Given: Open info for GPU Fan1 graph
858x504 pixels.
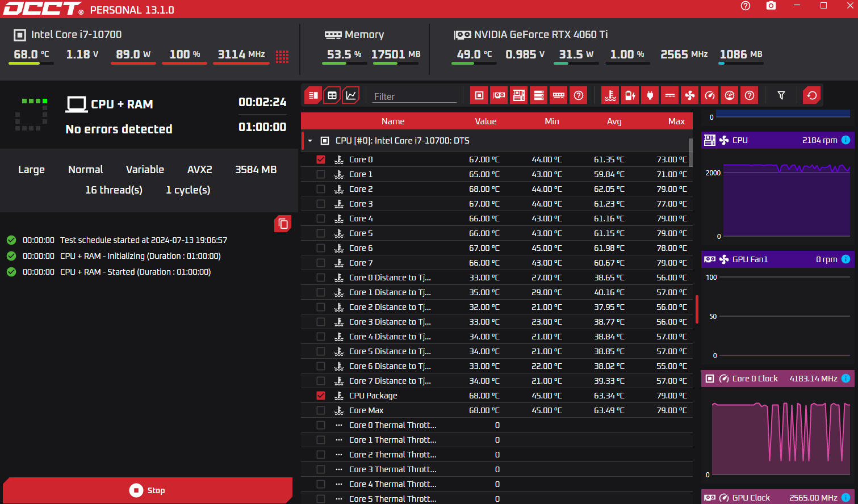Looking at the screenshot, I should (x=846, y=259).
